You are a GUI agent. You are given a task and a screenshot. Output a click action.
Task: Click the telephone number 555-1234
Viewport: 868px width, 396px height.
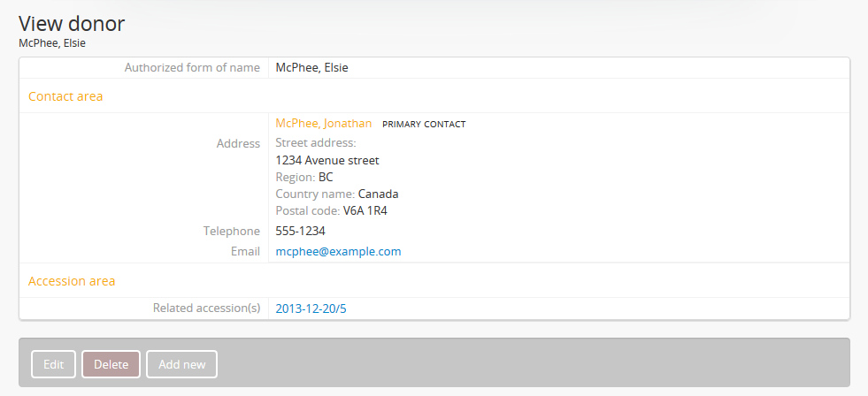click(300, 232)
